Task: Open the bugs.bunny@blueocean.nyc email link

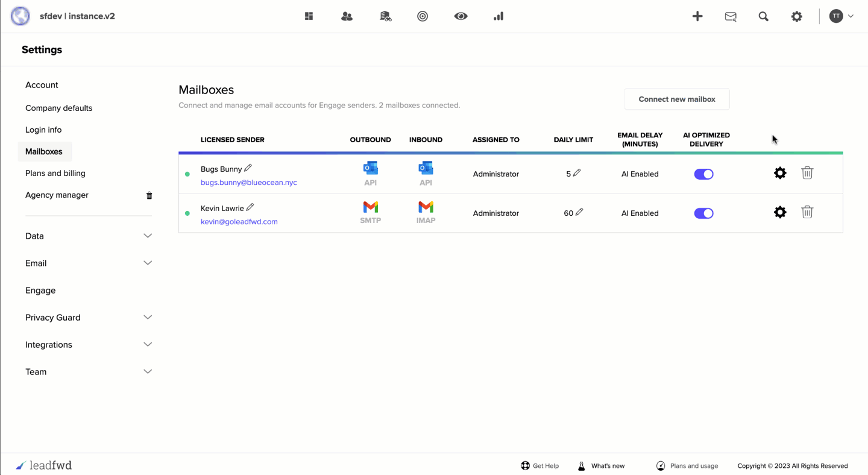Action: 248,182
